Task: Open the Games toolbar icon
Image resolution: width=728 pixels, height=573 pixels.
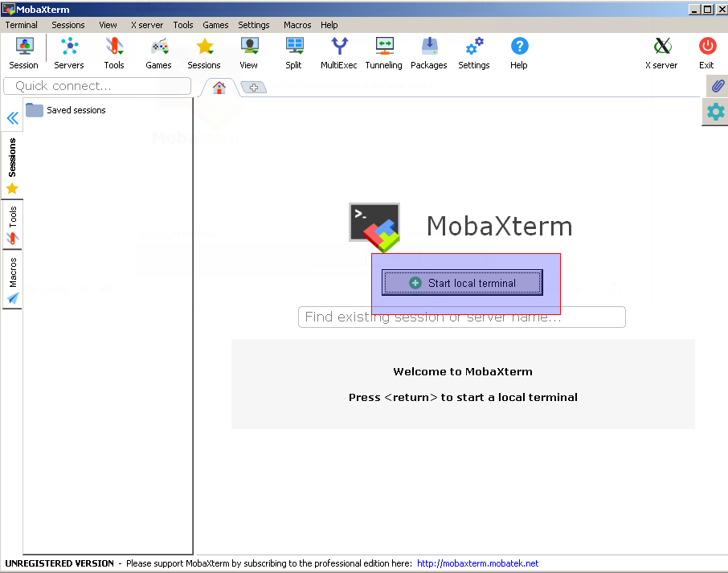Action: 159,53
